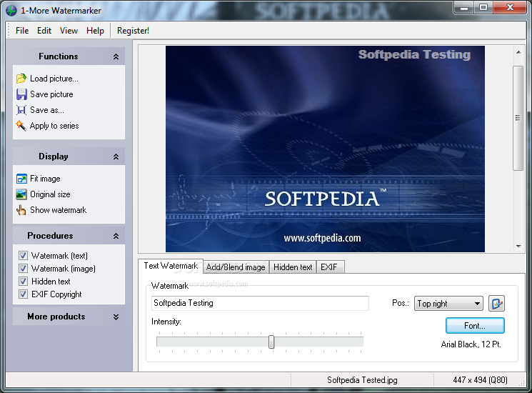The width and height of the screenshot is (532, 393).
Task: Click the 447 x 494 (Q80) status text
Action: tap(480, 379)
